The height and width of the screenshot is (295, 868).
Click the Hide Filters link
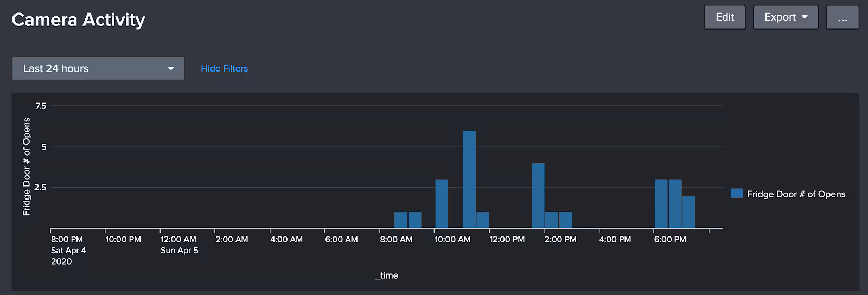coord(224,69)
